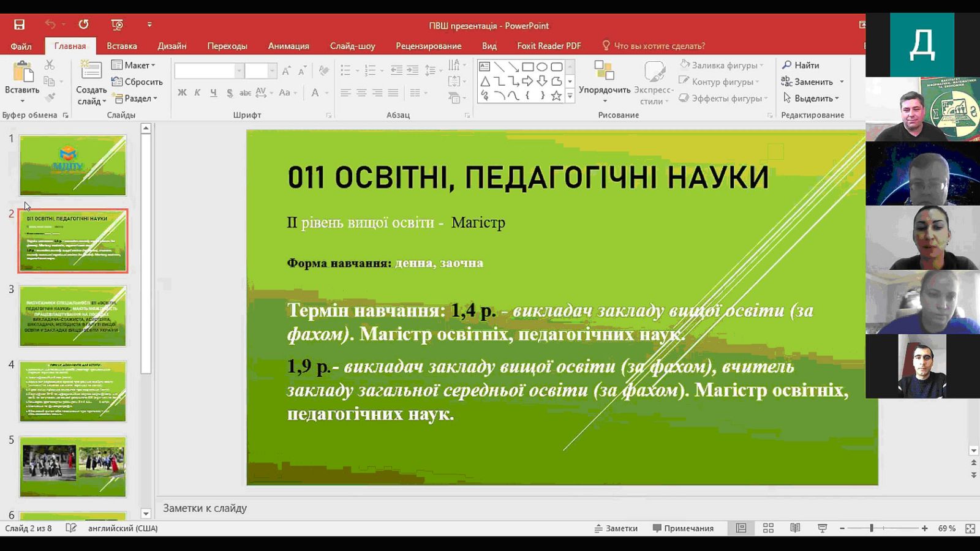Toggle Примечания comments pane
Viewport: 980px width, 551px height.
pos(683,528)
